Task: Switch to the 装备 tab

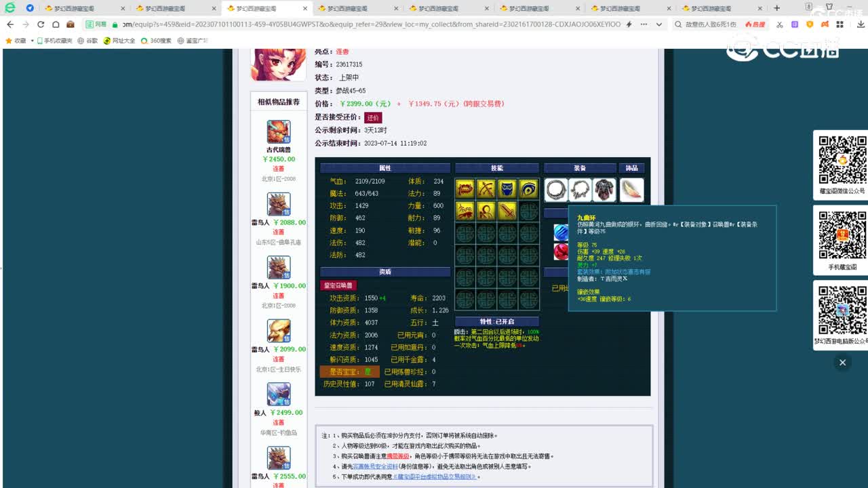Action: tap(580, 167)
